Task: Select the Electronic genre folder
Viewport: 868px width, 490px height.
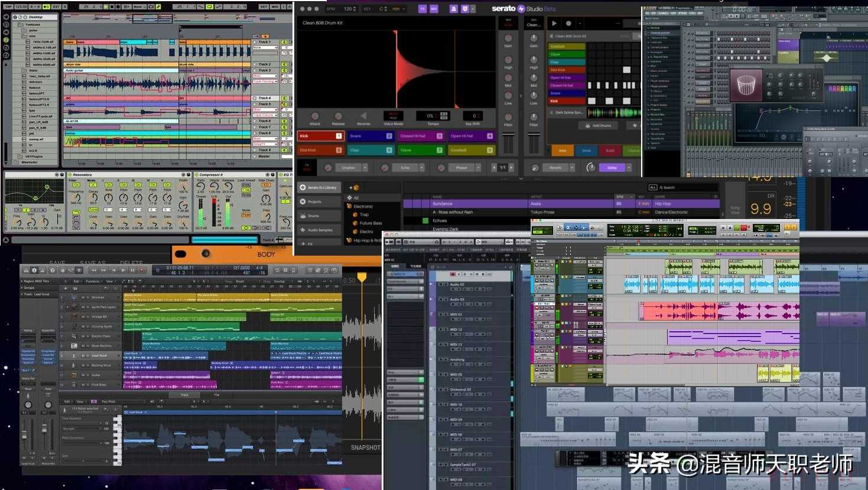Action: point(363,207)
